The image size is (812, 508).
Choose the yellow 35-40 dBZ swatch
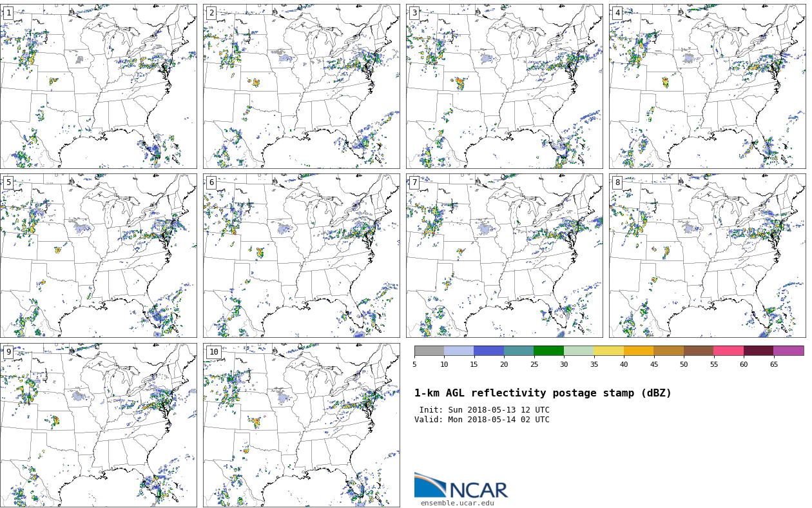(608, 351)
